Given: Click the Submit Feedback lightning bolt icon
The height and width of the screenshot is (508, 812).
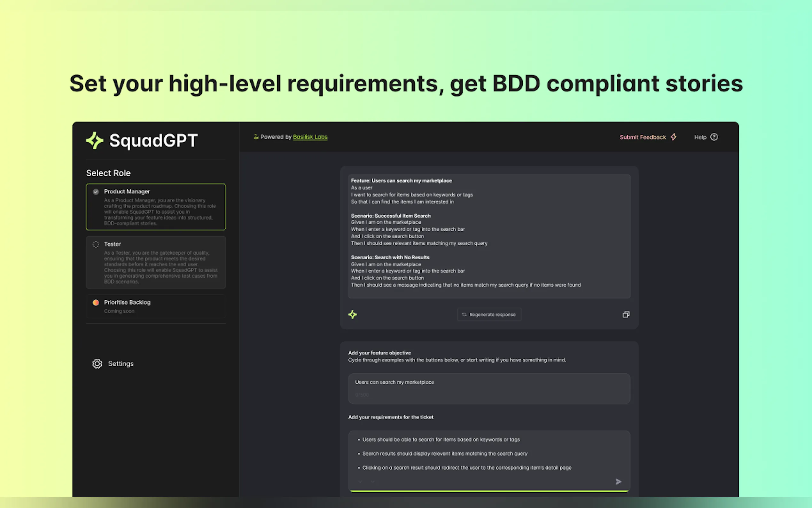Looking at the screenshot, I should pyautogui.click(x=673, y=137).
